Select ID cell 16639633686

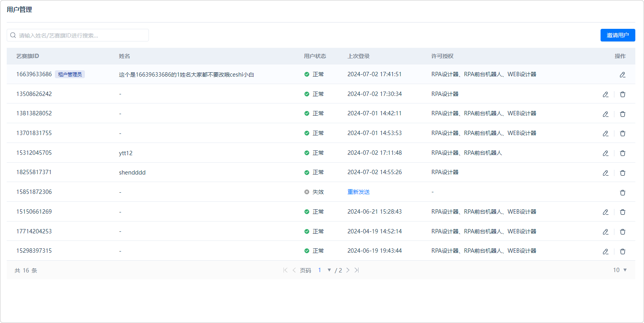pyautogui.click(x=34, y=74)
